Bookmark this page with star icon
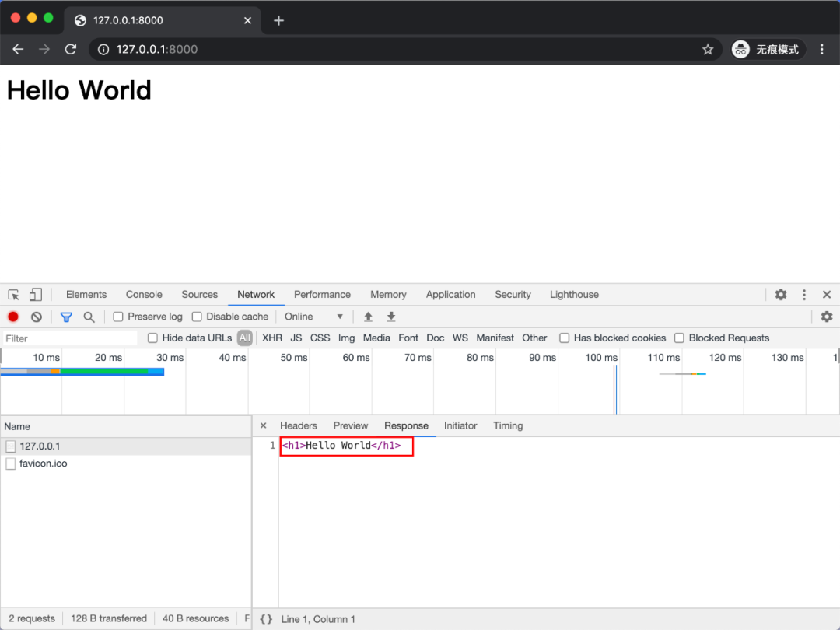Viewport: 840px width, 630px height. coord(708,49)
